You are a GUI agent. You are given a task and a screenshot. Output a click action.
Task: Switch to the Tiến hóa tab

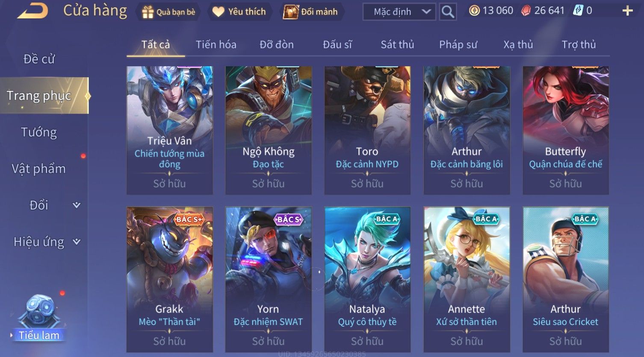(216, 44)
